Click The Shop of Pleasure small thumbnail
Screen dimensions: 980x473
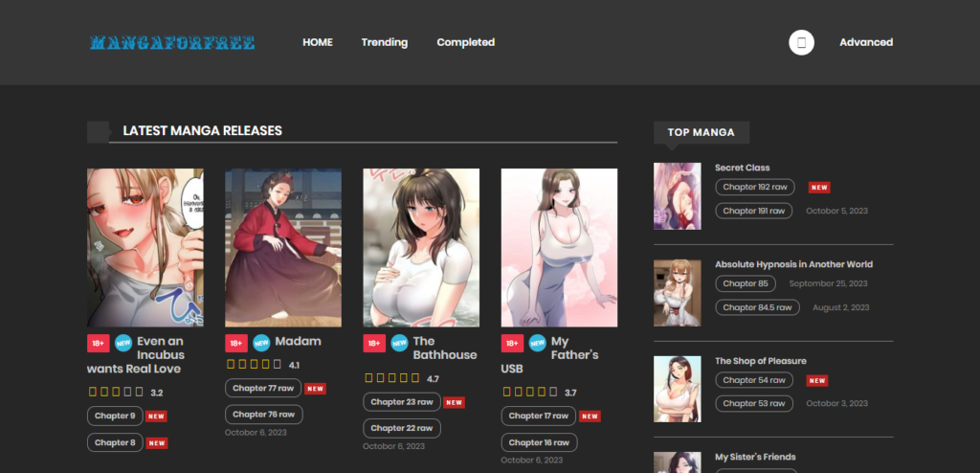point(678,389)
